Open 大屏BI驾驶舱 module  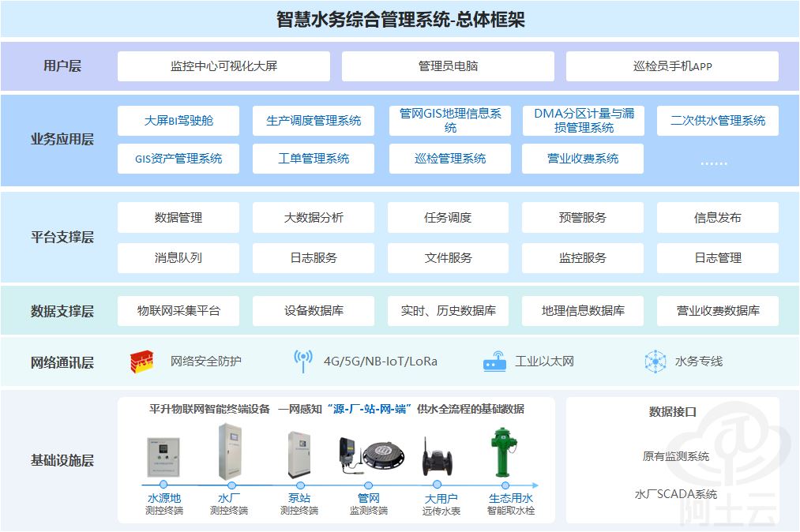point(178,121)
